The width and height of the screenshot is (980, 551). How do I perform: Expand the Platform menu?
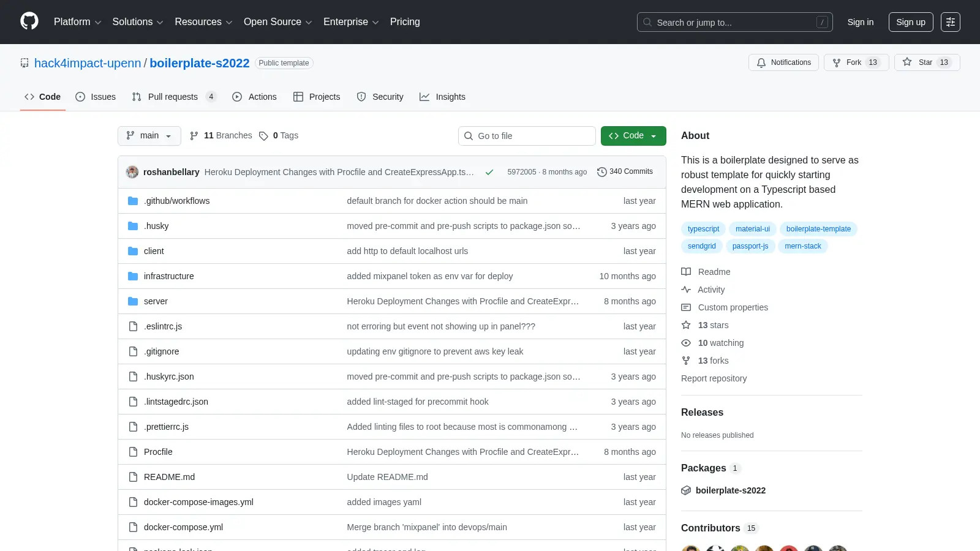pos(77,22)
